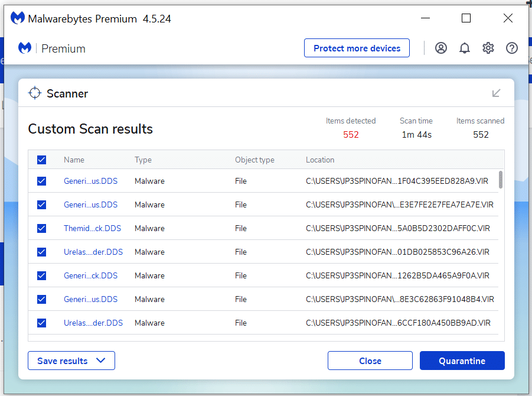This screenshot has width=532, height=396.
Task: Sort by Object type column header
Action: click(254, 160)
